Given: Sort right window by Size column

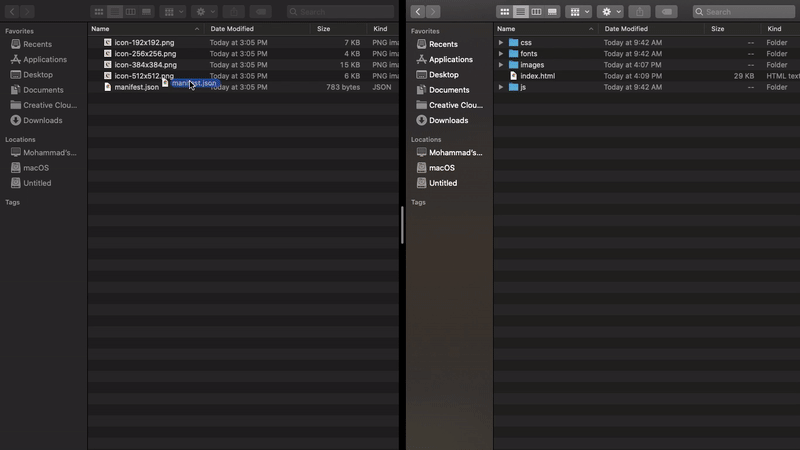Looking at the screenshot, I should click(x=733, y=29).
